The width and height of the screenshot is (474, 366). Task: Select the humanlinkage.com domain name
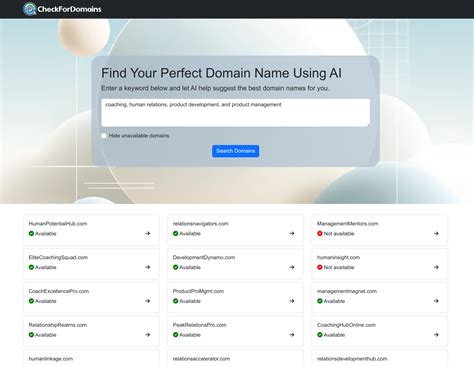pyautogui.click(x=51, y=359)
